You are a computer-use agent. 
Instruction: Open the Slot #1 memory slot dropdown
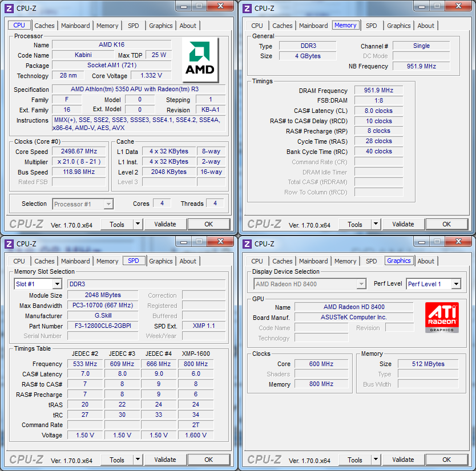pos(57,284)
